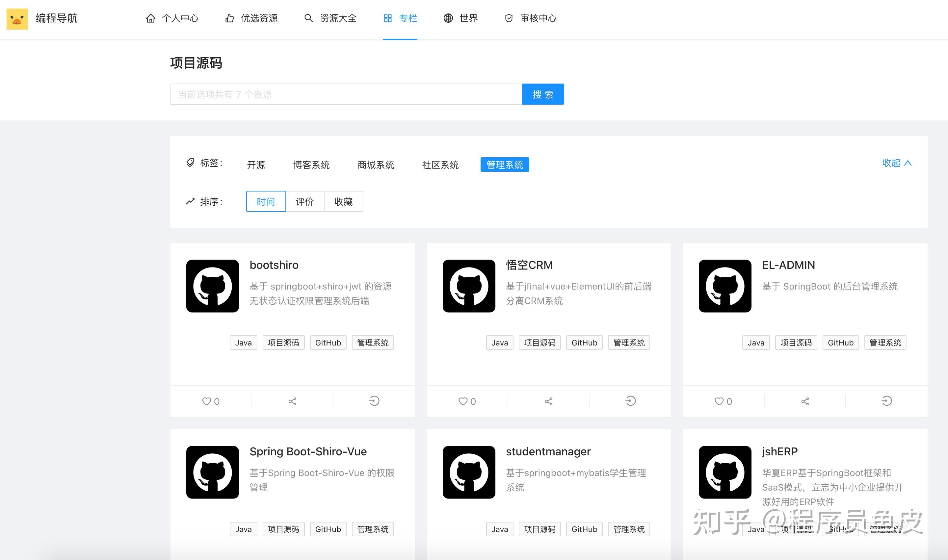The width and height of the screenshot is (948, 560).
Task: Select the 管理系统 tag filter
Action: 504,165
